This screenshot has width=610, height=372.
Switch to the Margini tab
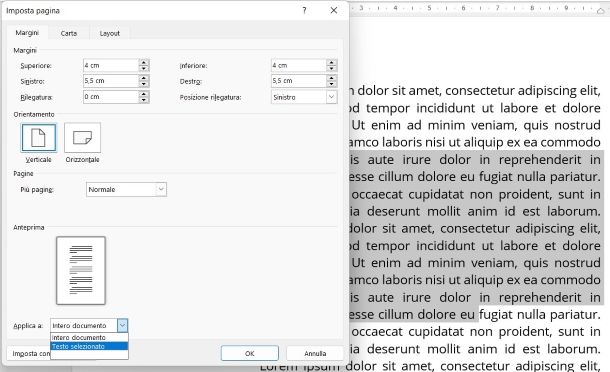[x=27, y=33]
